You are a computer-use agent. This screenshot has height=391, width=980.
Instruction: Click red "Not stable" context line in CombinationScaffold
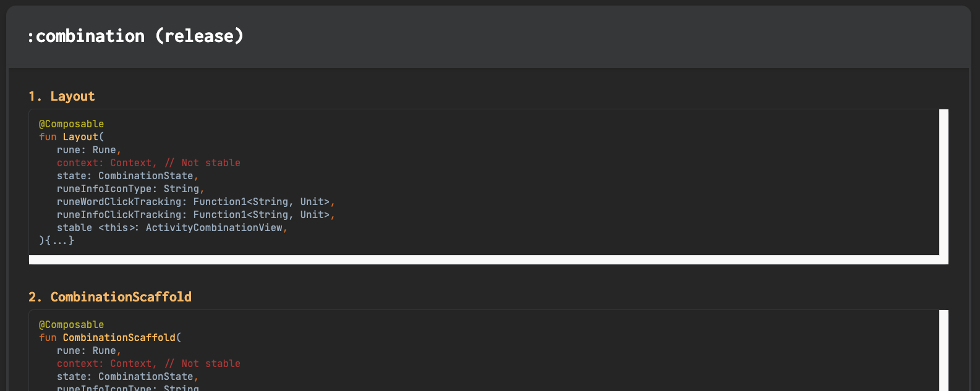tap(148, 364)
